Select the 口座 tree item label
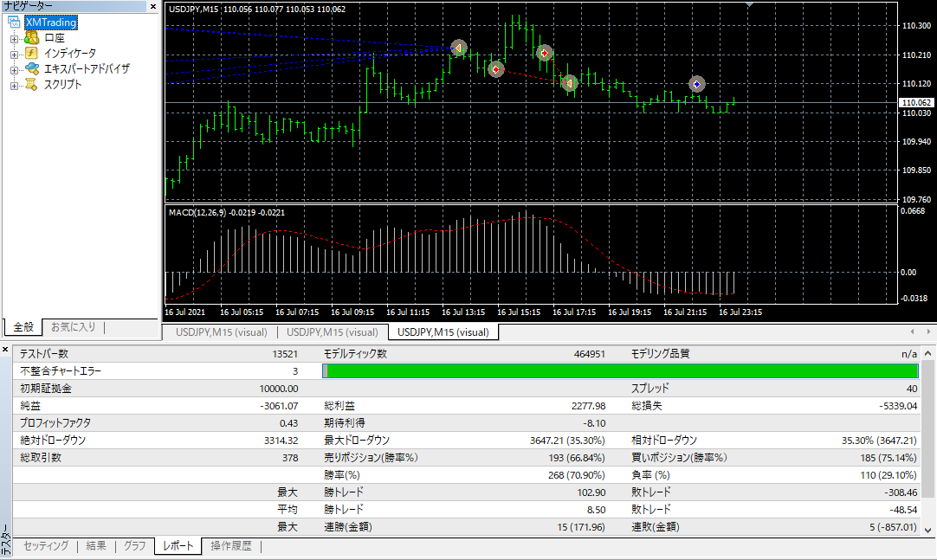Screen dimensions: 937x560 tap(55, 37)
